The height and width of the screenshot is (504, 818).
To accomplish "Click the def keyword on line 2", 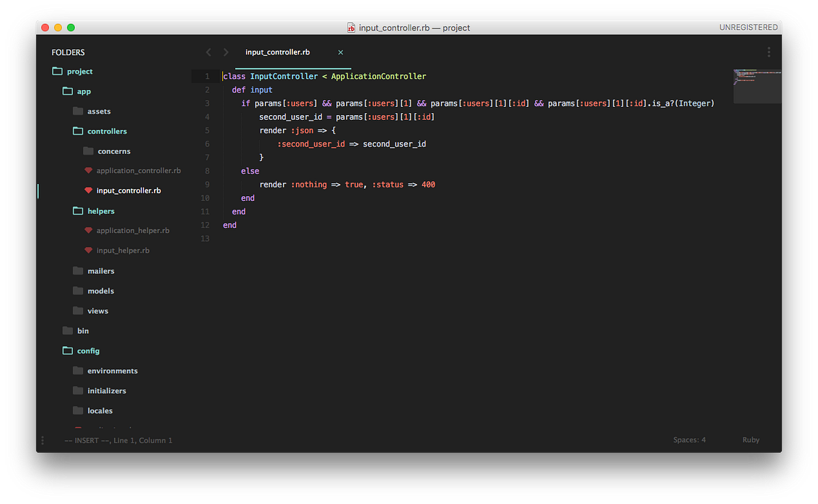I will point(239,90).
